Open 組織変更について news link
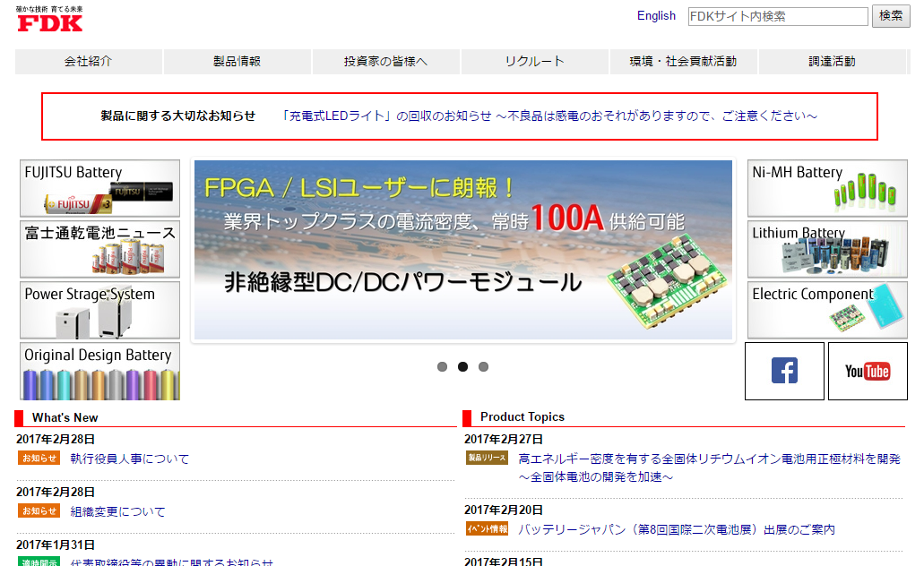The height and width of the screenshot is (566, 924). coord(118,511)
